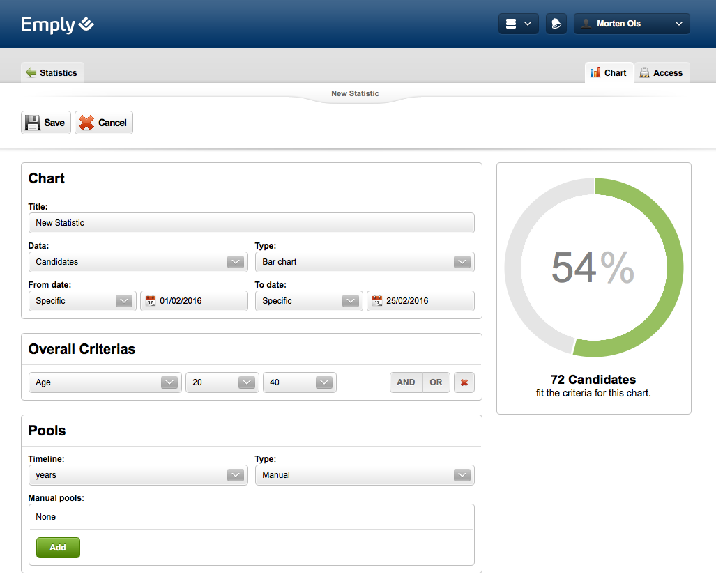This screenshot has height=588, width=716.
Task: Save the new statistic
Action: tap(46, 123)
